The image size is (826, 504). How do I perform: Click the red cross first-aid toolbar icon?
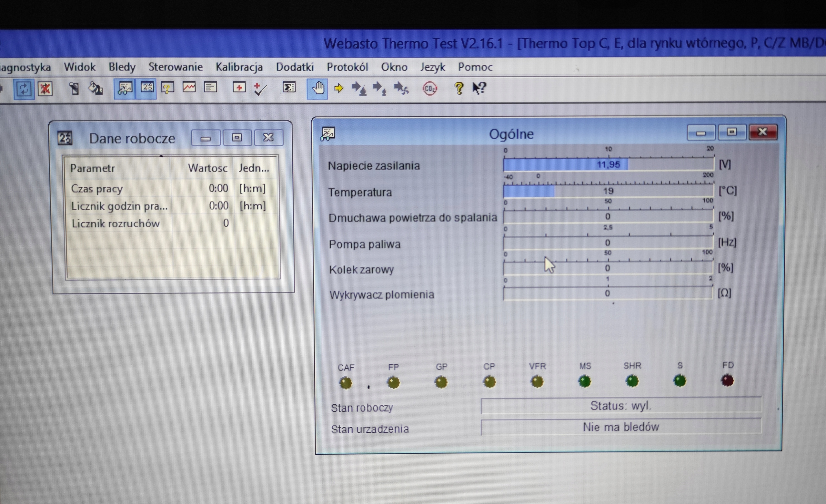239,88
